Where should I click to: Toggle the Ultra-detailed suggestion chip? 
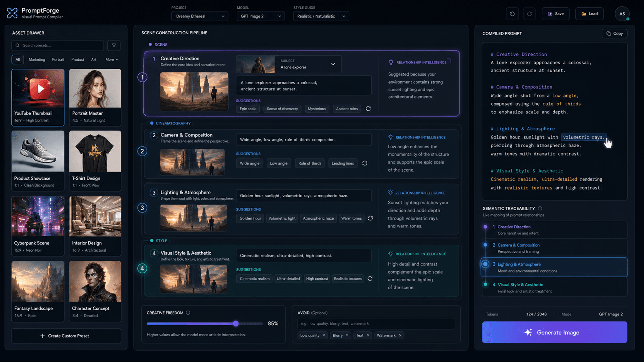coord(288,279)
